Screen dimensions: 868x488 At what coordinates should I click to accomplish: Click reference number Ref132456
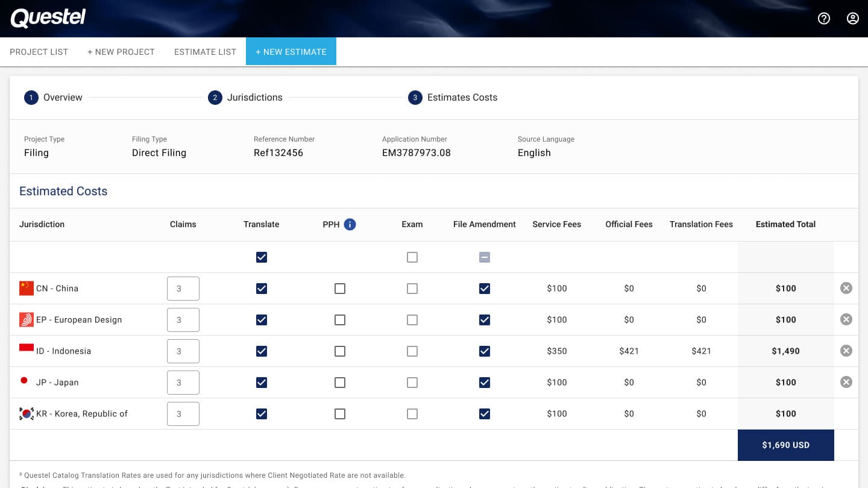278,153
